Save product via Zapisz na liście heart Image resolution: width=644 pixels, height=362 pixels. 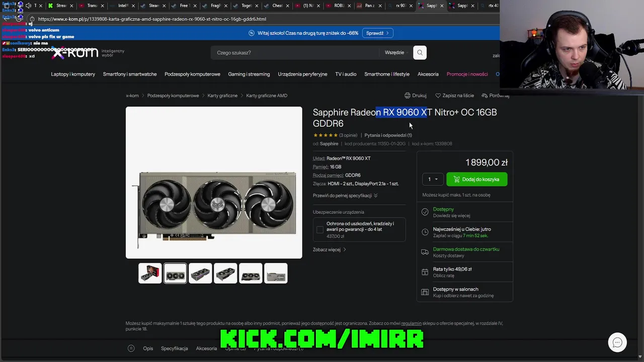[x=455, y=96]
